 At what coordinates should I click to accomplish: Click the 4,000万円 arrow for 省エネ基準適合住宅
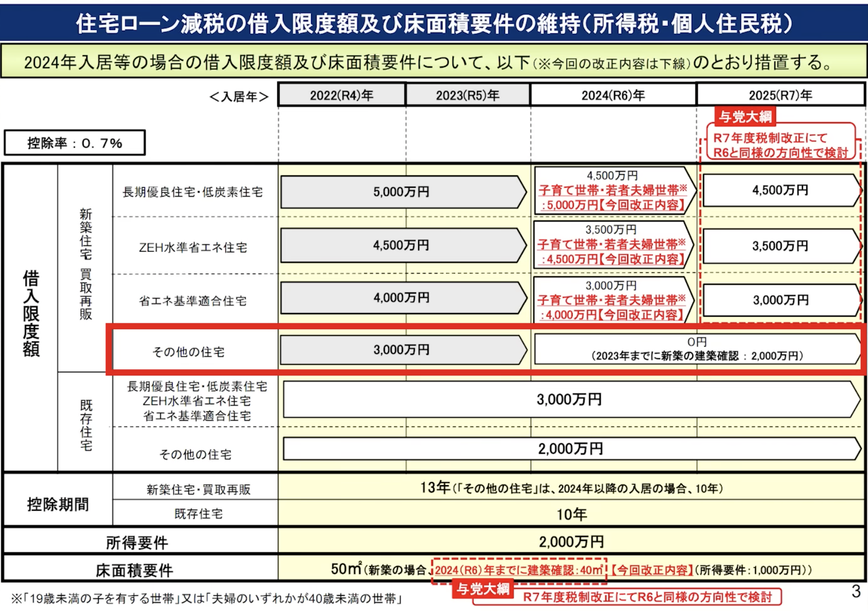point(403,297)
